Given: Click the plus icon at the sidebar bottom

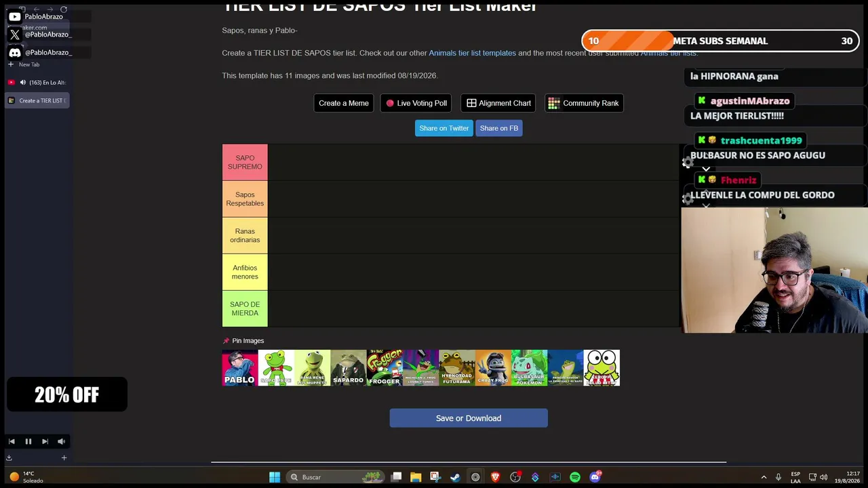Looking at the screenshot, I should pyautogui.click(x=64, y=458).
